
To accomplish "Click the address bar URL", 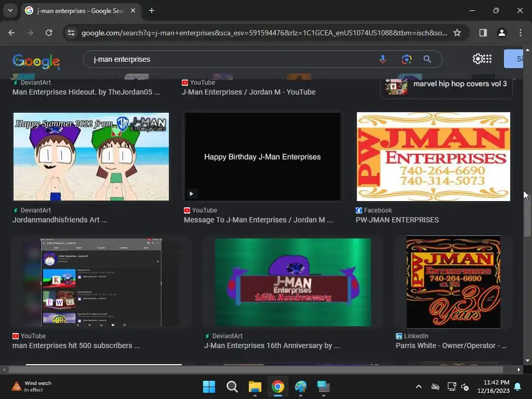I will (x=264, y=33).
